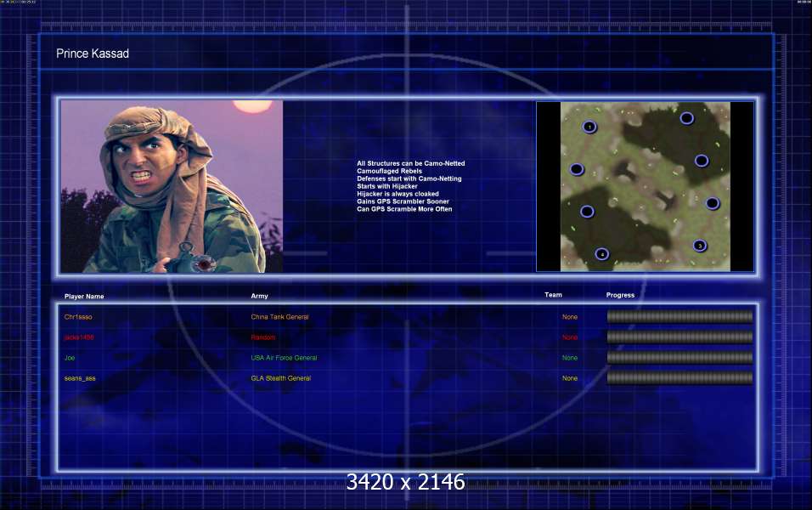Viewport: 812px width, 510px height.
Task: Click the Progress column header
Action: pos(620,295)
